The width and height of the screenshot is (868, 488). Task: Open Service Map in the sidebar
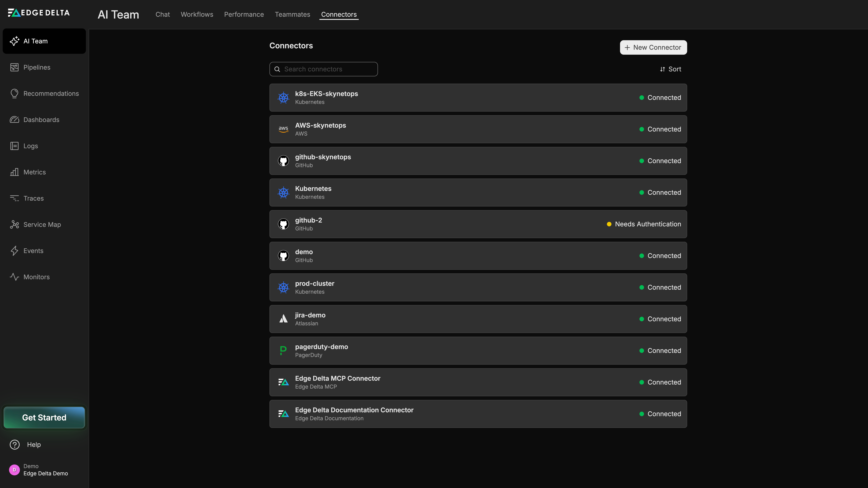[44, 225]
